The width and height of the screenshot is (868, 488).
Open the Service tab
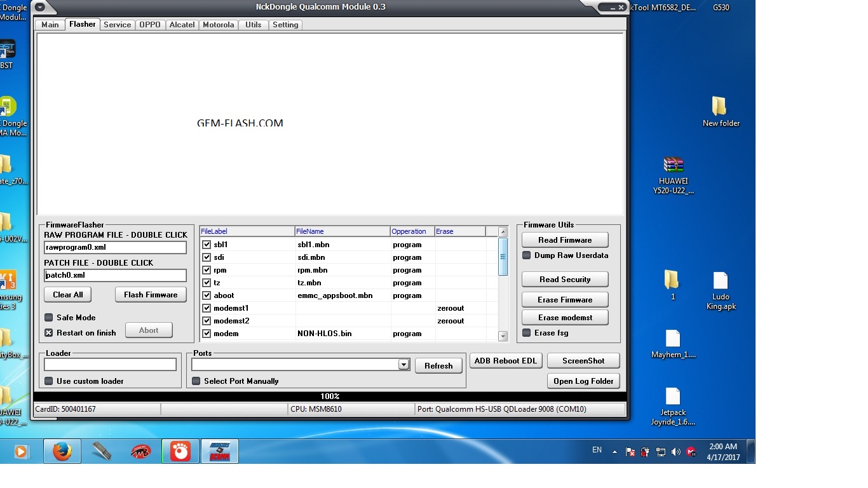tap(118, 25)
